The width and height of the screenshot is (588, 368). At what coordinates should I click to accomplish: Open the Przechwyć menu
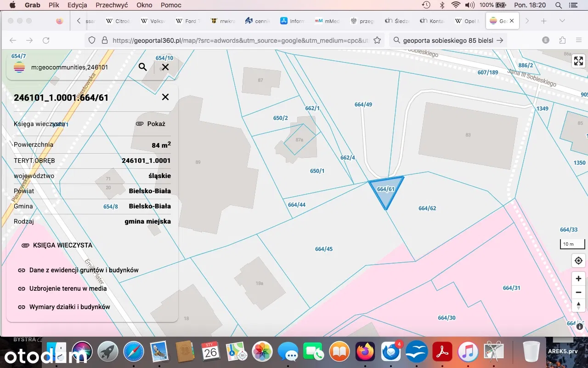coord(112,5)
